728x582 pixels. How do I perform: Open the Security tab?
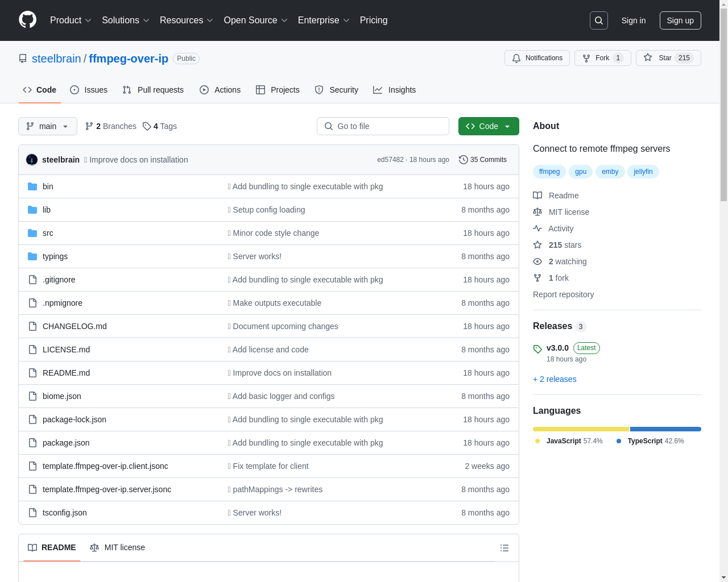tap(337, 90)
